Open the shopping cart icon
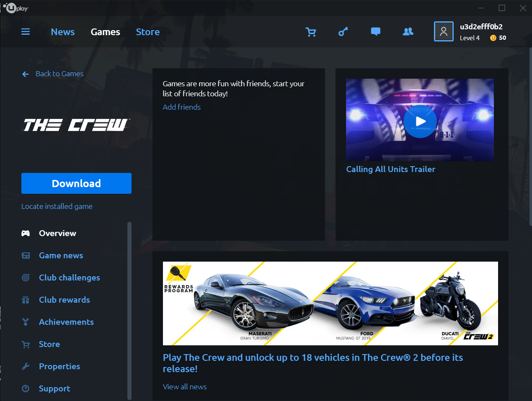532x401 pixels. (x=311, y=32)
